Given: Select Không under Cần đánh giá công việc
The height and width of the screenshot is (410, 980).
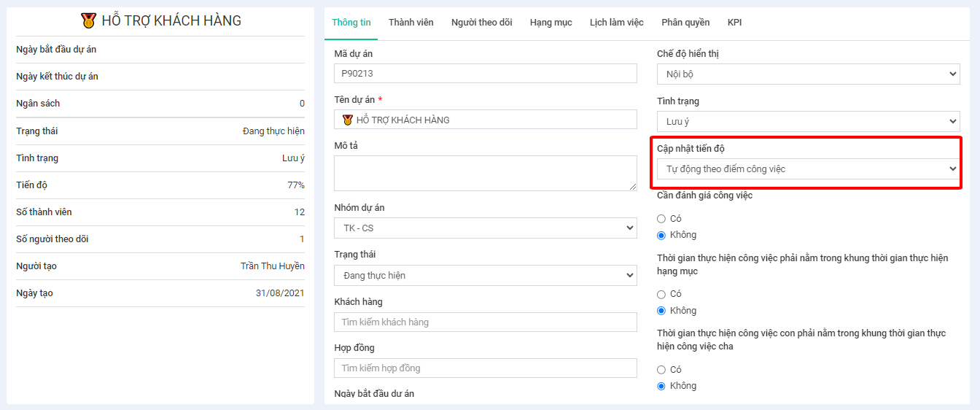Looking at the screenshot, I should 661,235.
